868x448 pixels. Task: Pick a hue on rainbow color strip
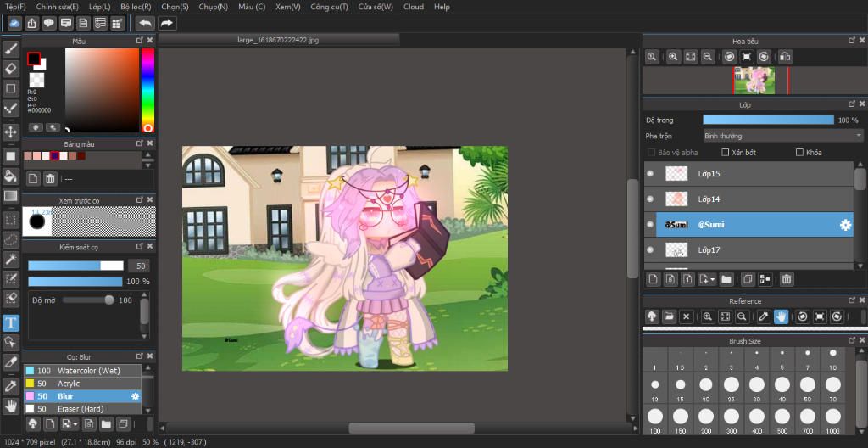point(147,90)
